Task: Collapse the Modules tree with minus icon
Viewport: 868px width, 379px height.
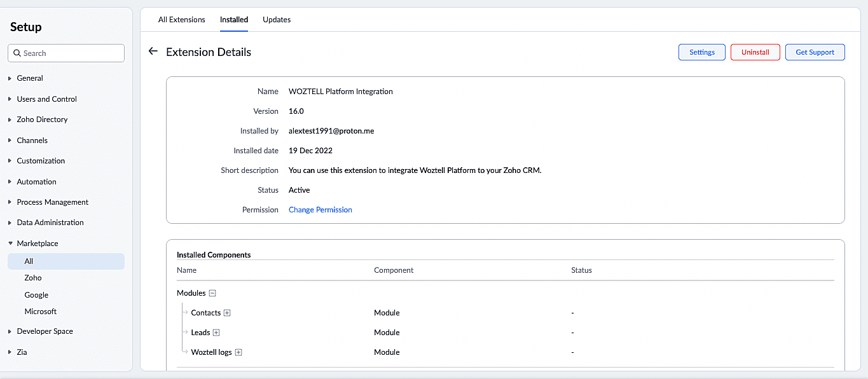Action: click(x=212, y=293)
